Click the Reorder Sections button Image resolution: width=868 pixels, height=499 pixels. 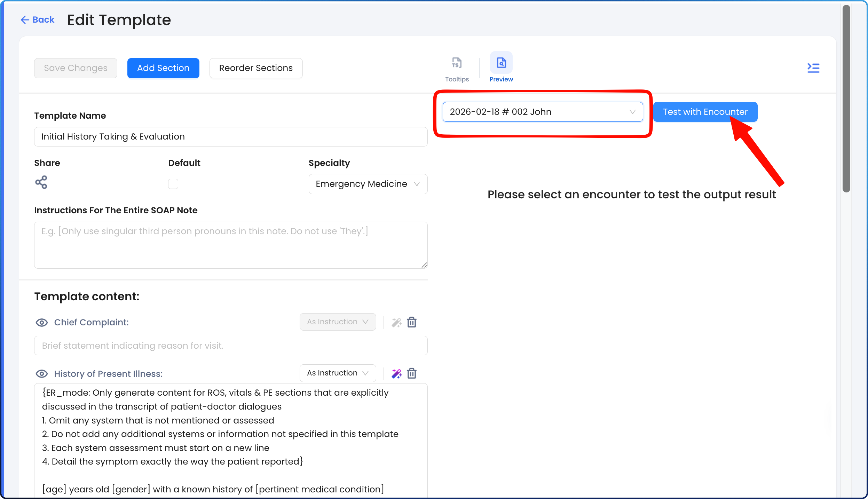coord(256,68)
